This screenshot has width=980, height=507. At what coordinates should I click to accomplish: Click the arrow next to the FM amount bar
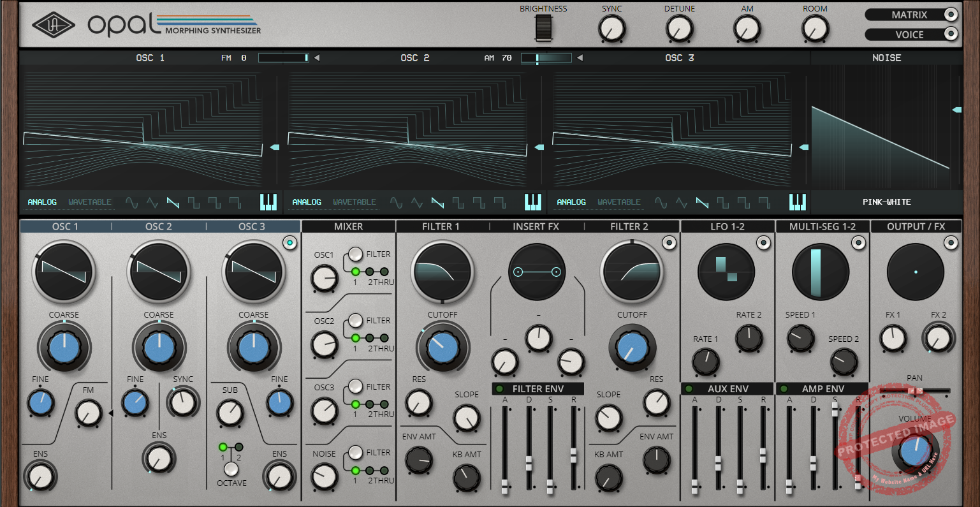[316, 58]
